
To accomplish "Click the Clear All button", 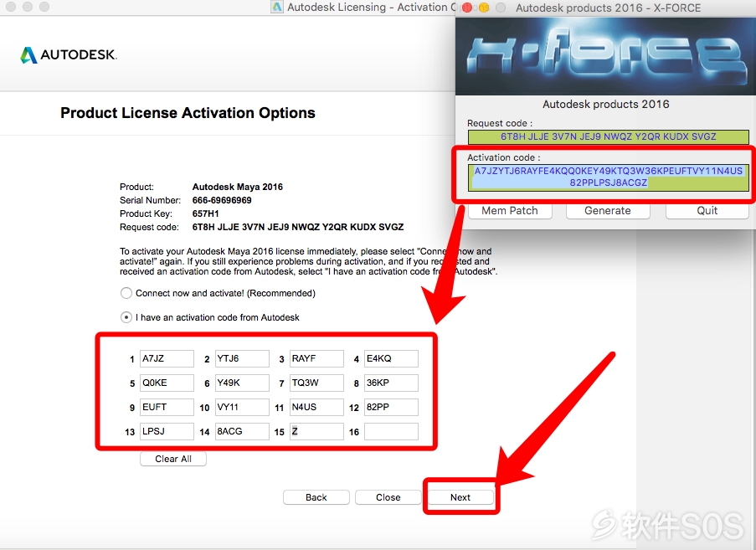I will [173, 459].
